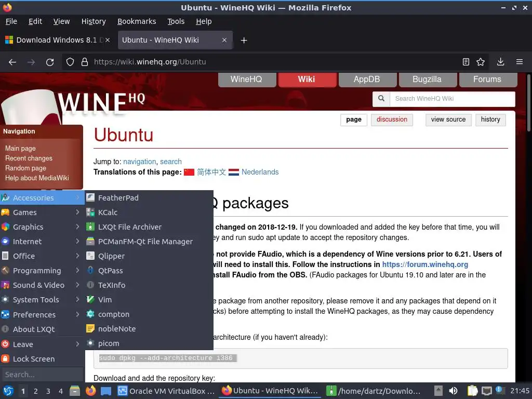Bookmark this page with star icon
The width and height of the screenshot is (532, 399).
pyautogui.click(x=481, y=62)
